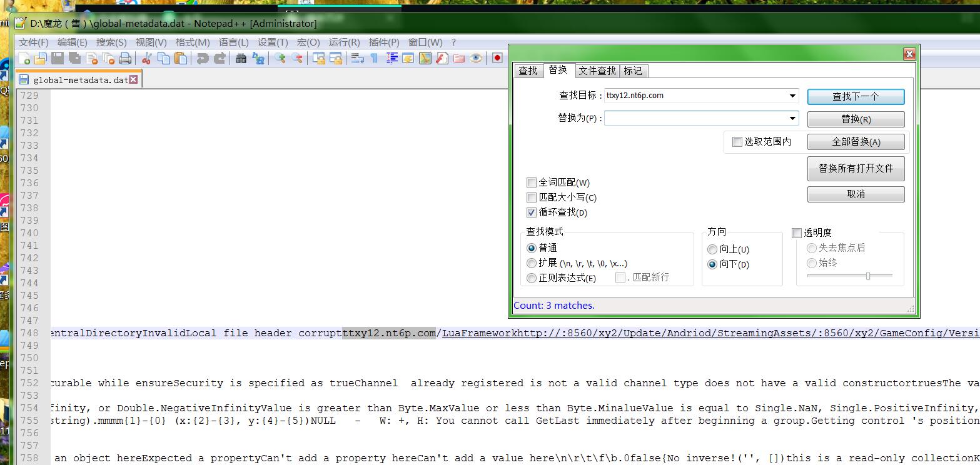Expand the 查找目标 dropdown history

792,96
